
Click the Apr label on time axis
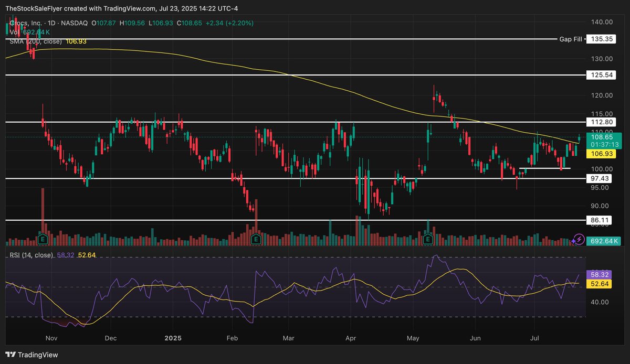352,338
